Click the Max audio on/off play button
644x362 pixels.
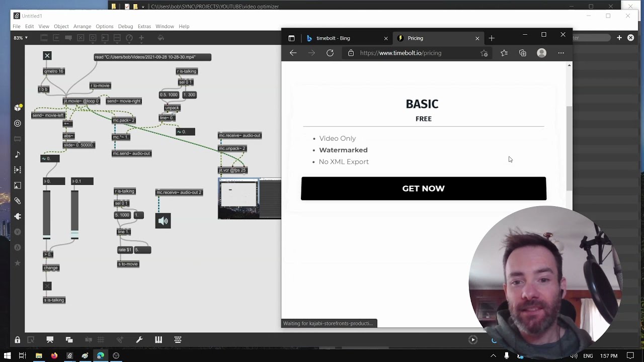(473, 340)
